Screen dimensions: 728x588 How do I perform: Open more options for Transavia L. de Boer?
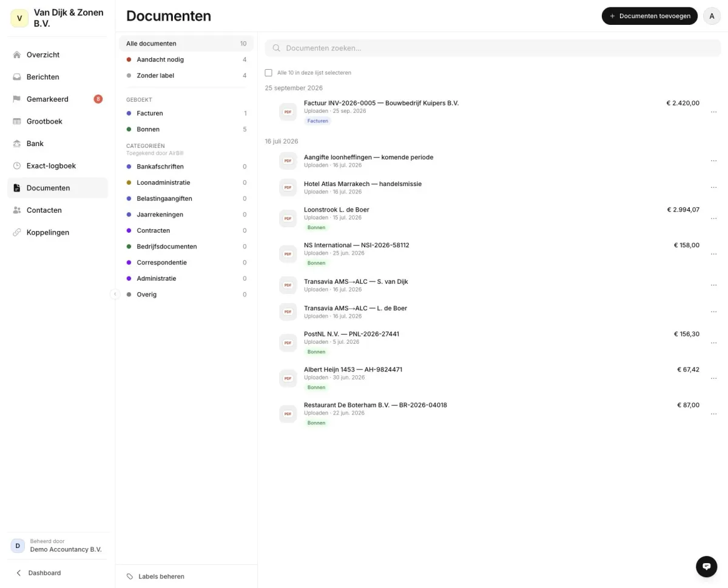[713, 312]
